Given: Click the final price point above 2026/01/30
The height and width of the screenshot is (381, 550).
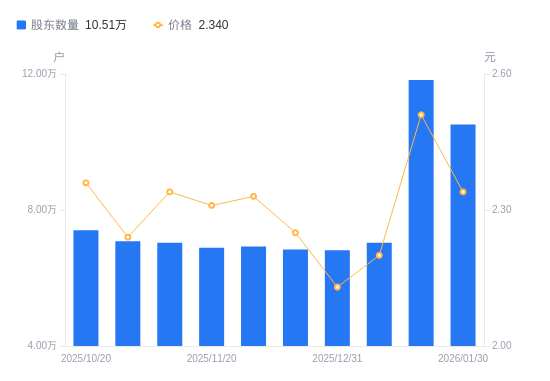Looking at the screenshot, I should [x=463, y=192].
